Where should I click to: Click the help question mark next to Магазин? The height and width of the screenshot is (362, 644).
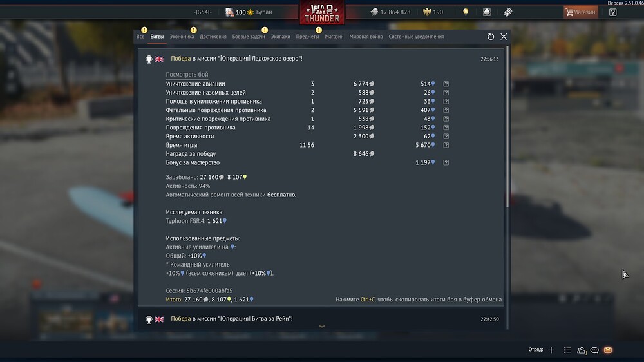[613, 12]
